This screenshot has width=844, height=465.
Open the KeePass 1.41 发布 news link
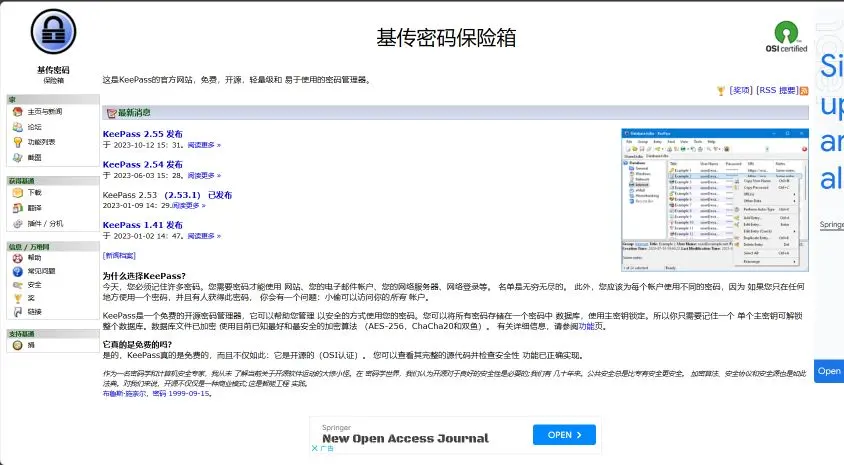pos(143,225)
